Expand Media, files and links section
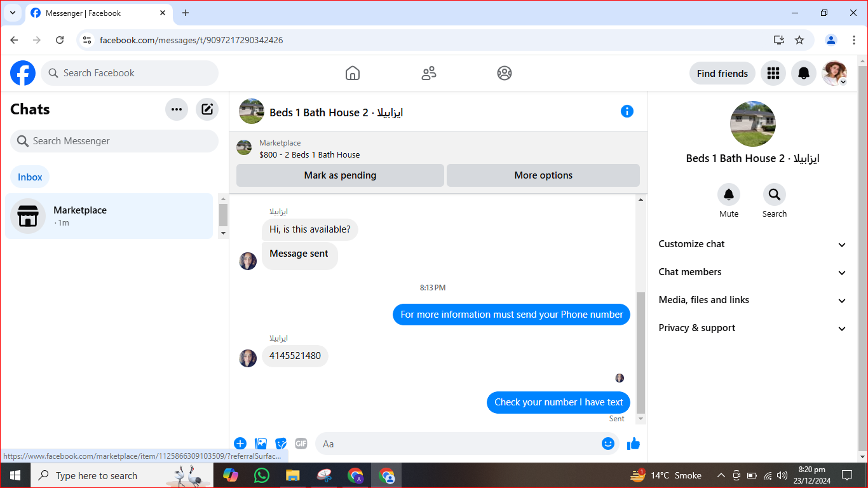 tap(752, 300)
